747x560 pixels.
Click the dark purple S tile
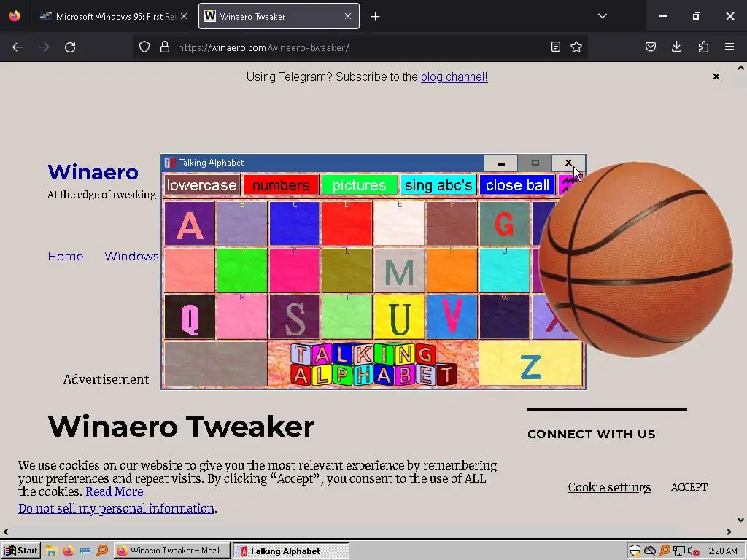[x=295, y=316]
